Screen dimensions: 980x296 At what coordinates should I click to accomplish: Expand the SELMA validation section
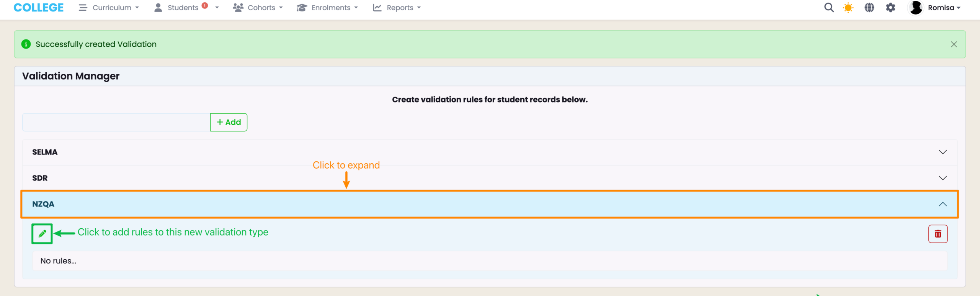[489, 152]
